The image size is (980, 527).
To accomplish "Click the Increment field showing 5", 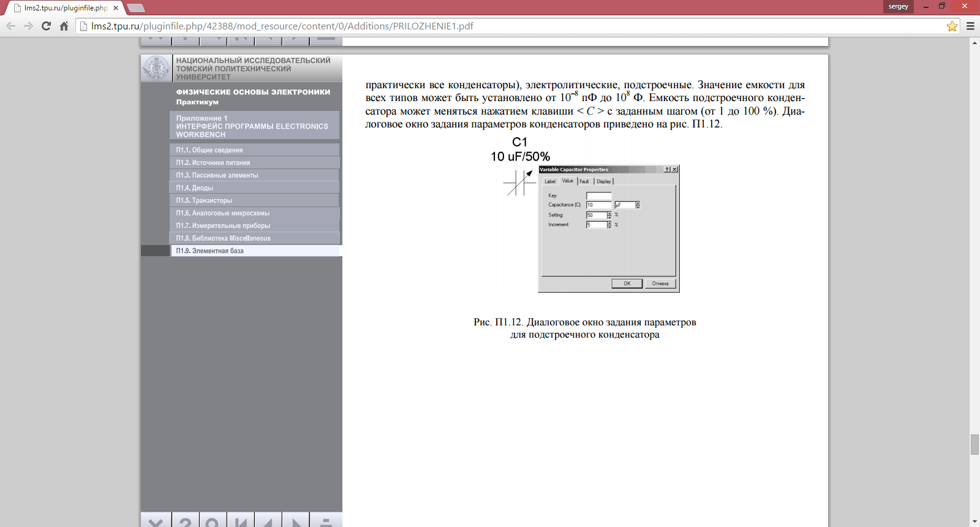I will click(596, 225).
